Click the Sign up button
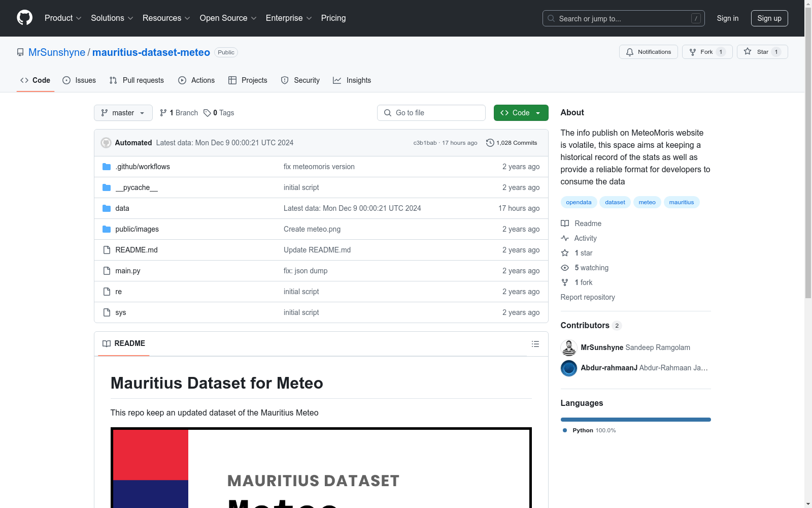Screen dimensions: 812x508 [769, 18]
